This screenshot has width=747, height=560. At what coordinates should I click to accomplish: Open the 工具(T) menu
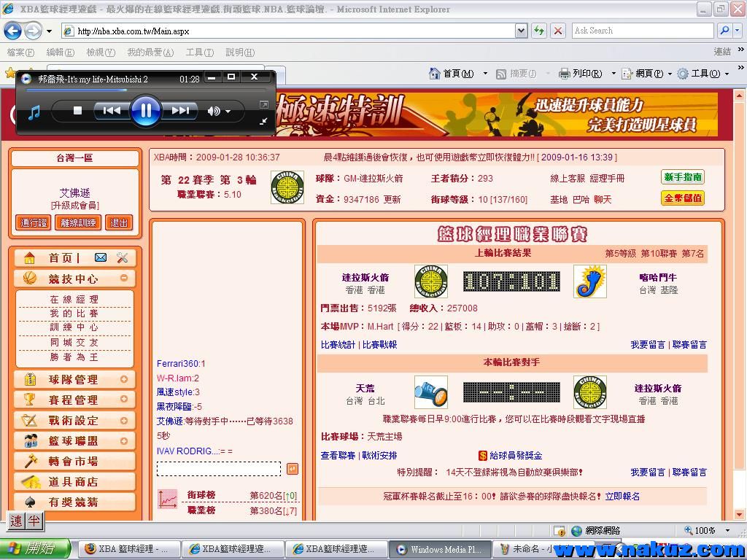pos(200,52)
